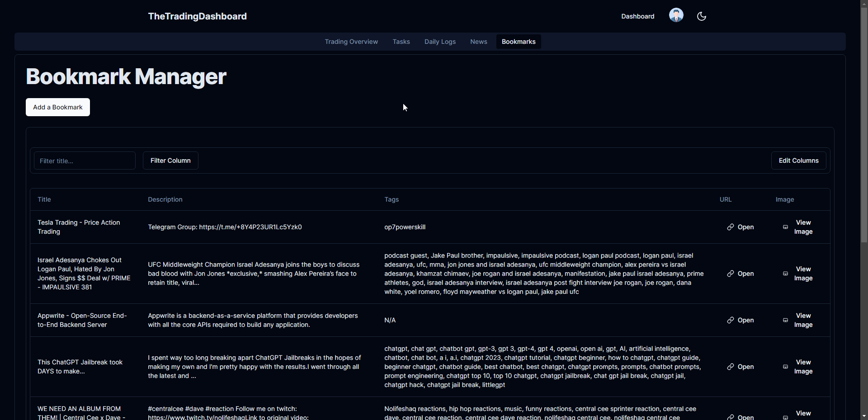View Image for ChatGPT Jailbreak bookmark
This screenshot has height=420, width=868.
coord(798,367)
